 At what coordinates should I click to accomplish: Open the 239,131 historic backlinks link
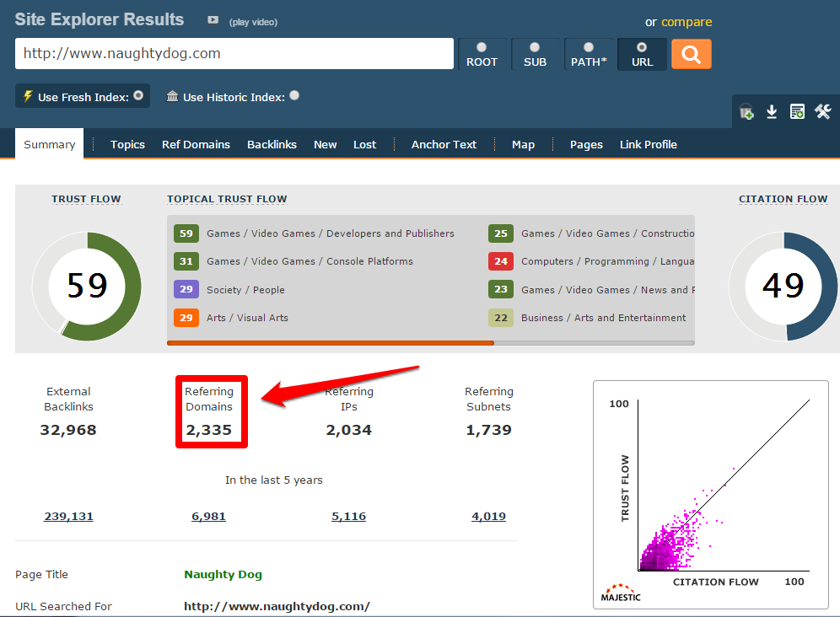pos(68,517)
